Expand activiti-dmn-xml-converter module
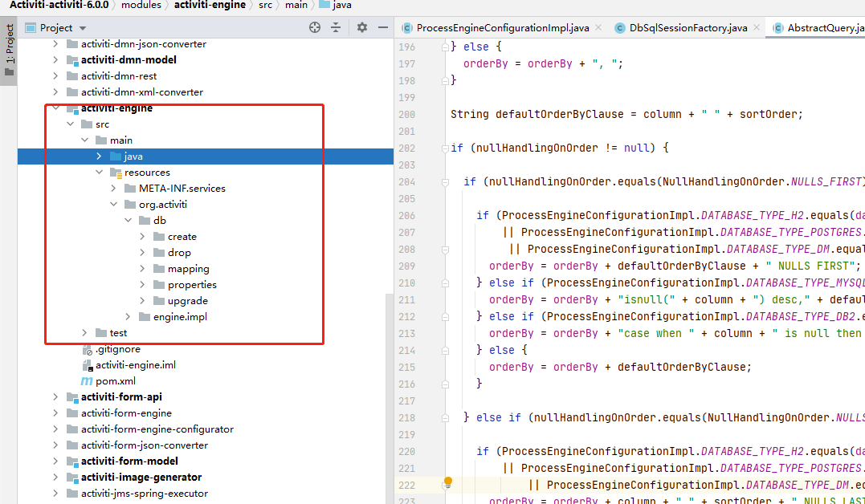 [55, 91]
